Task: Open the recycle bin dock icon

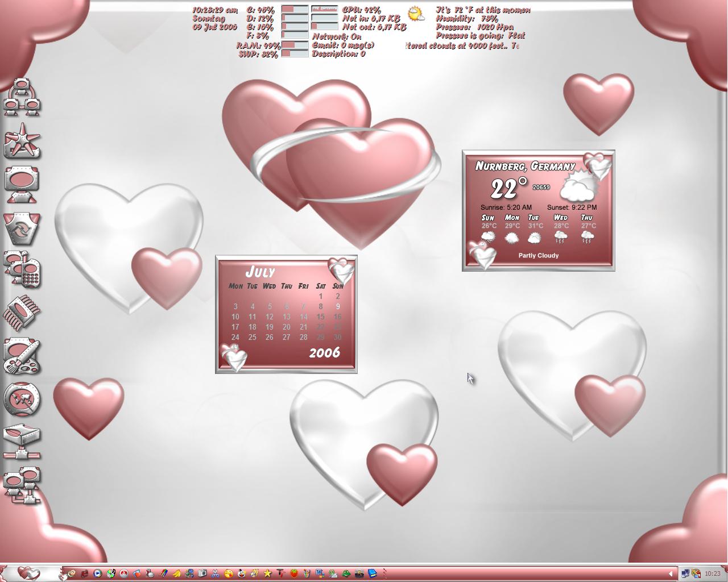Action: pyautogui.click(x=22, y=228)
